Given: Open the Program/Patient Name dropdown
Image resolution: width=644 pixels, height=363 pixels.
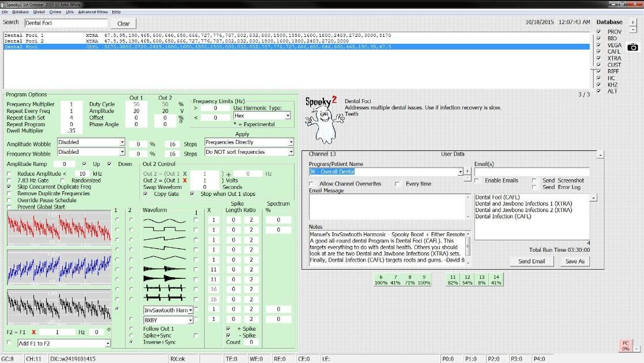Looking at the screenshot, I should pyautogui.click(x=460, y=172).
